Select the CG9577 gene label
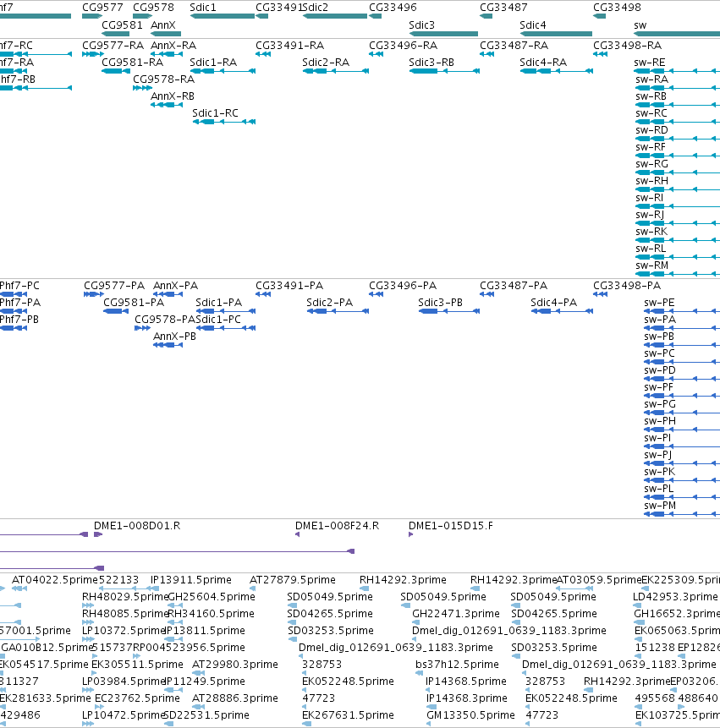720x728 pixels. pos(102,8)
